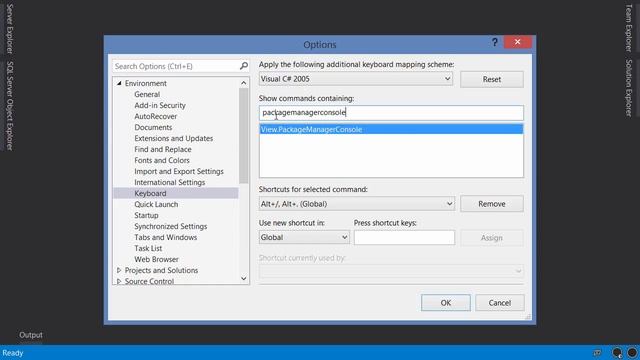The image size is (640, 360).
Task: Expand Projects and Solutions node
Action: coord(119,270)
